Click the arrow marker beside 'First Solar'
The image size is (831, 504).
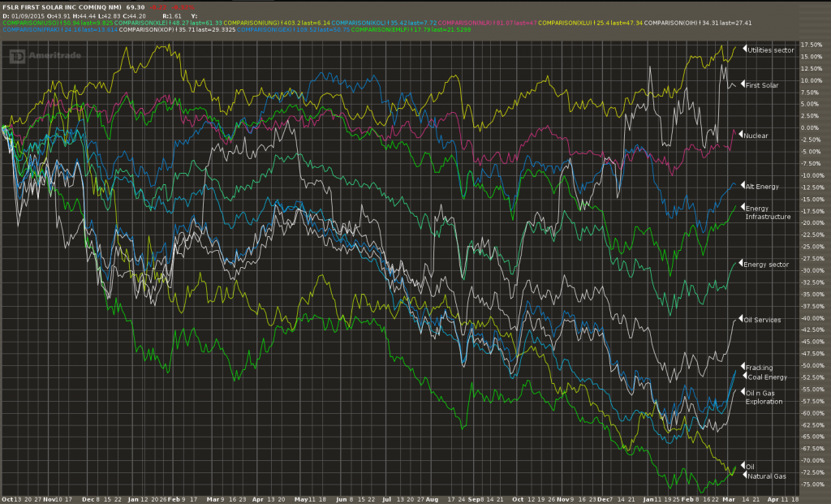[x=743, y=84]
